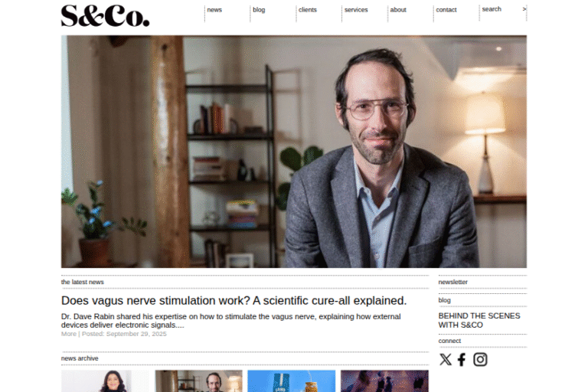588x392 pixels.
Task: Open the news menu item
Action: 214,10
